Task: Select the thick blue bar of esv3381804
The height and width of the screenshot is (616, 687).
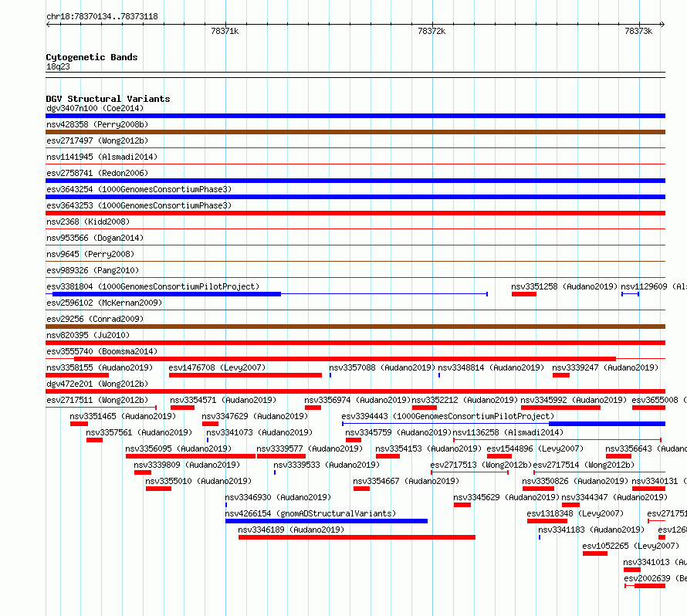Action: pyautogui.click(x=167, y=294)
